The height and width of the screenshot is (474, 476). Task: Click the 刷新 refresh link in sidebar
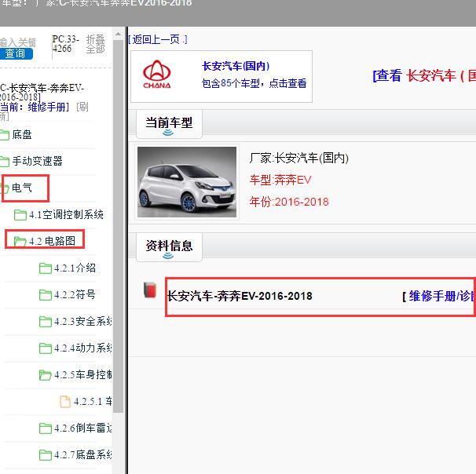(x=82, y=107)
